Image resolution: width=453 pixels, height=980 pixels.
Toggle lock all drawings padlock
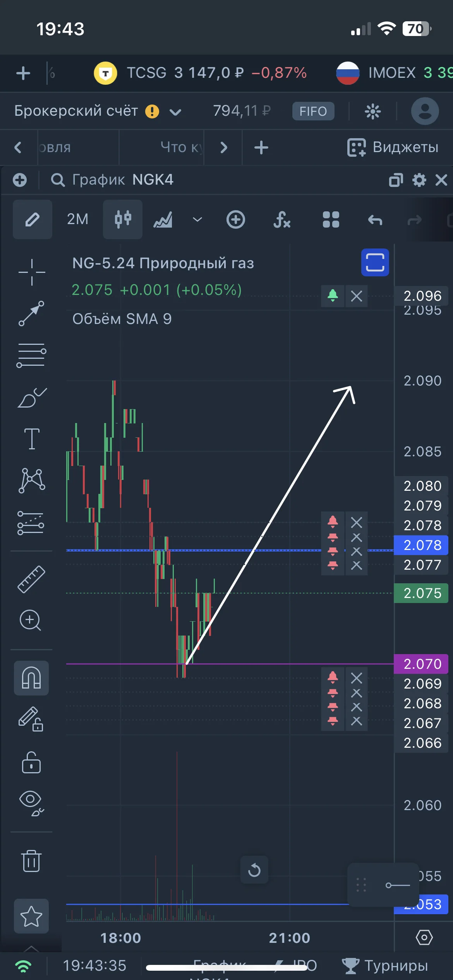coord(31,762)
